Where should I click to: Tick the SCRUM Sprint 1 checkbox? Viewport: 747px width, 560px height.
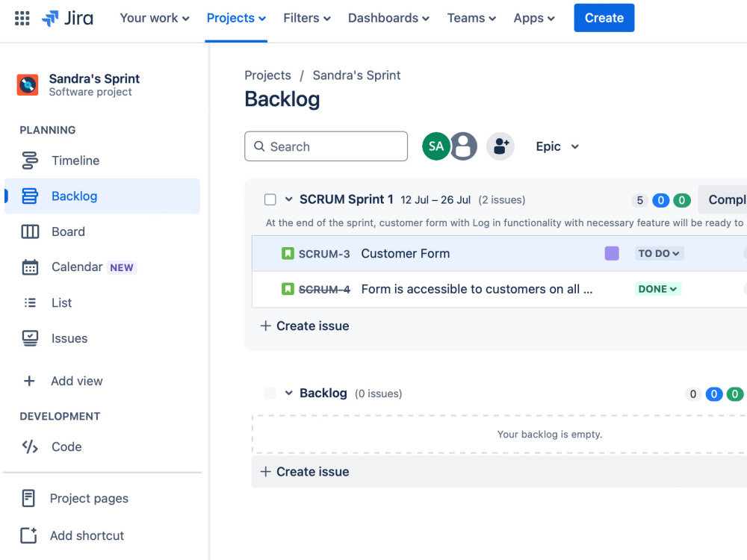270,199
